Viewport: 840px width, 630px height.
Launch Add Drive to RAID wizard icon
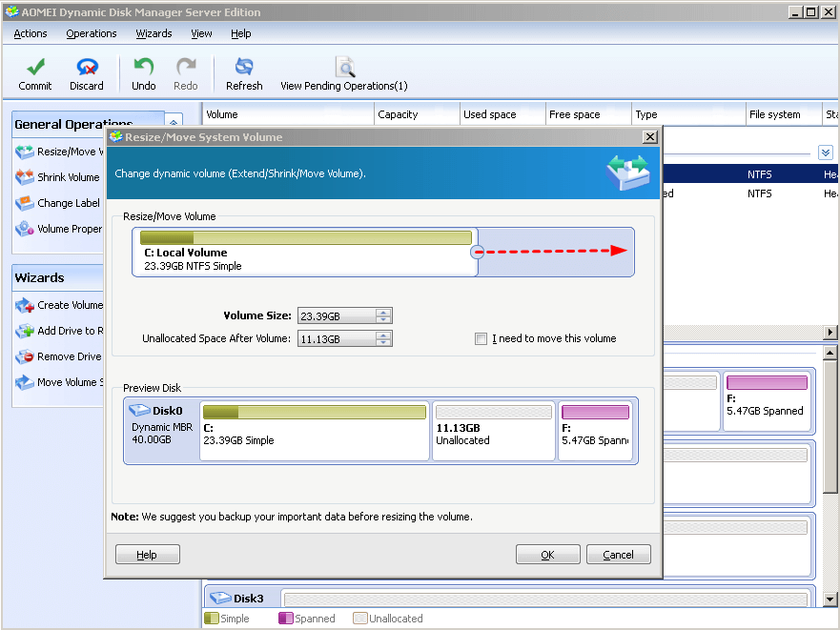[x=25, y=331]
